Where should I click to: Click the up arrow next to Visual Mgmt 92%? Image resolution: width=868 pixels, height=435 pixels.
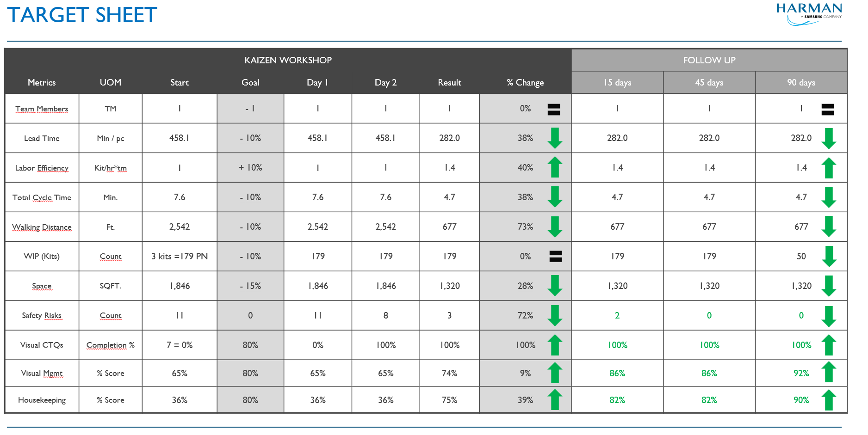829,373
